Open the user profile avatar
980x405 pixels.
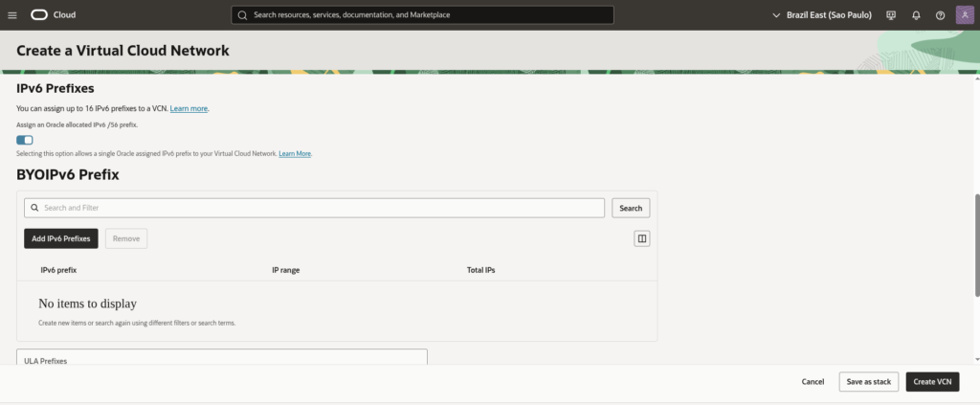[965, 15]
